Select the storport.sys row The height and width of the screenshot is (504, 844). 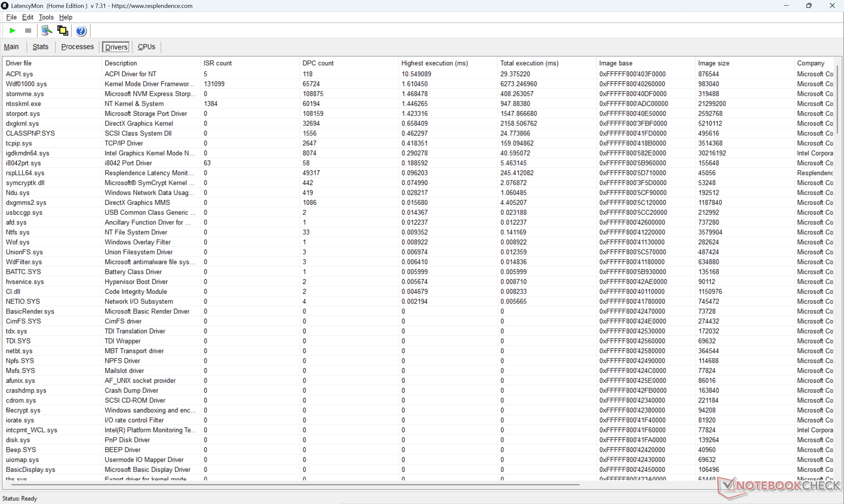[418, 113]
